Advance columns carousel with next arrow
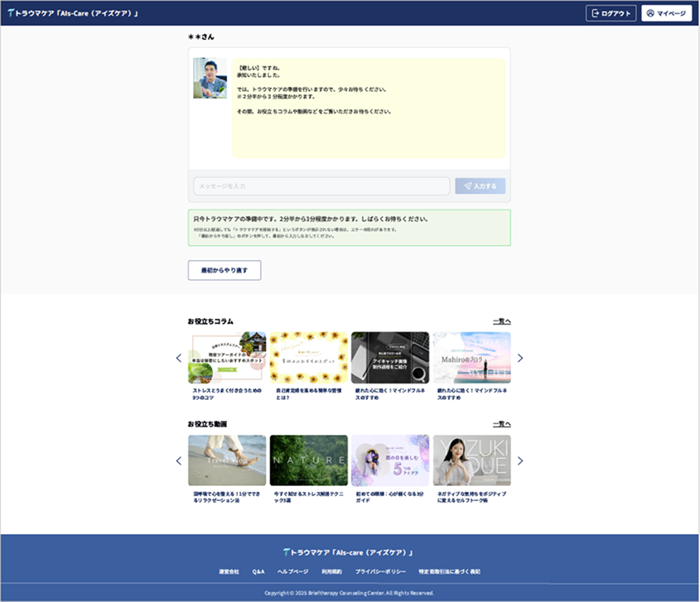 point(520,358)
